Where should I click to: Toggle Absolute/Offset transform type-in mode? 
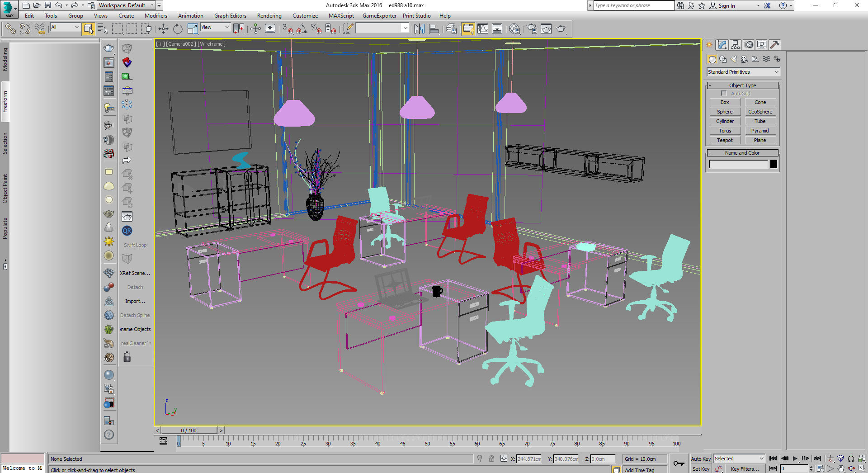504,459
